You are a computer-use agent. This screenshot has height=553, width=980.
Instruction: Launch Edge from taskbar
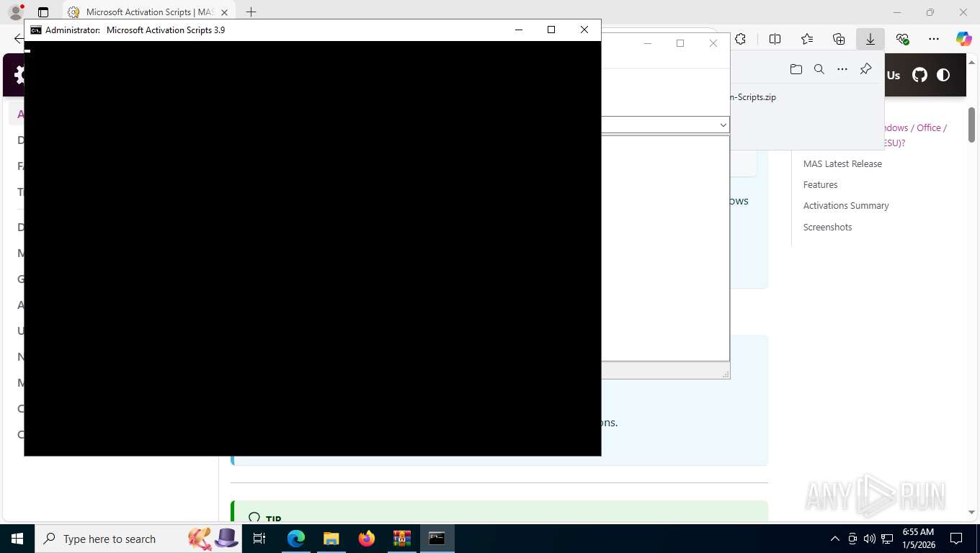pos(296,539)
